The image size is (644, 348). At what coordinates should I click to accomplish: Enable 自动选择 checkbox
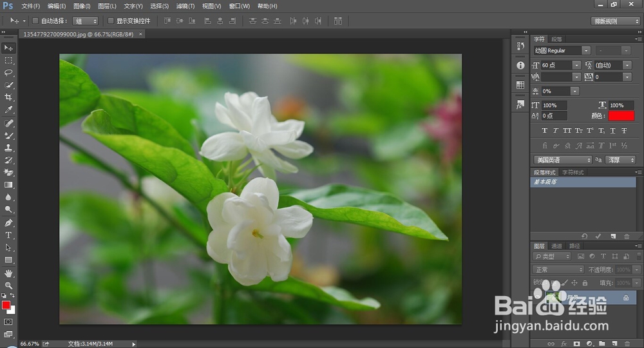35,21
